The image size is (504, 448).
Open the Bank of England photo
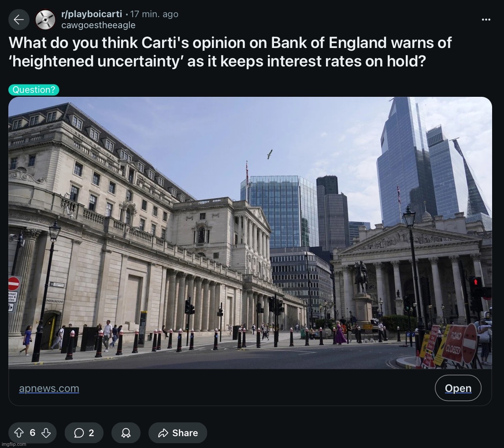click(x=250, y=233)
